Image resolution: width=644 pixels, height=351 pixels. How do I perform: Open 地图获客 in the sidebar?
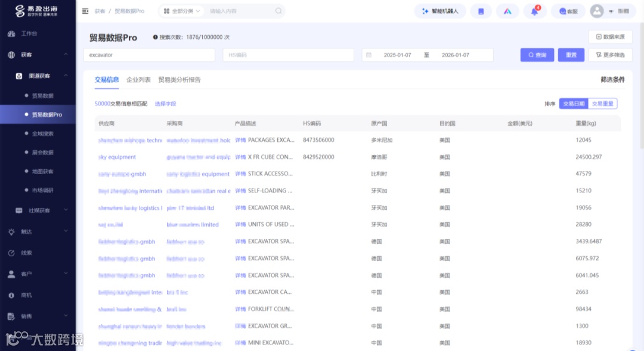43,171
